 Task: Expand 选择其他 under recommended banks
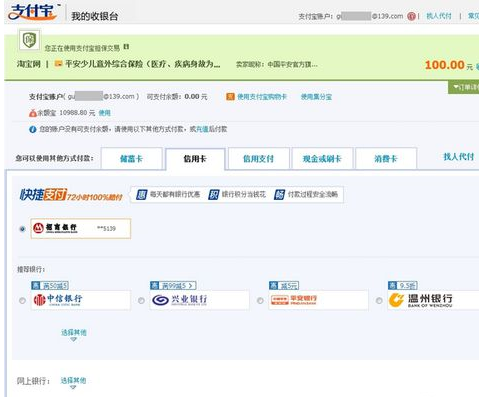(x=74, y=334)
